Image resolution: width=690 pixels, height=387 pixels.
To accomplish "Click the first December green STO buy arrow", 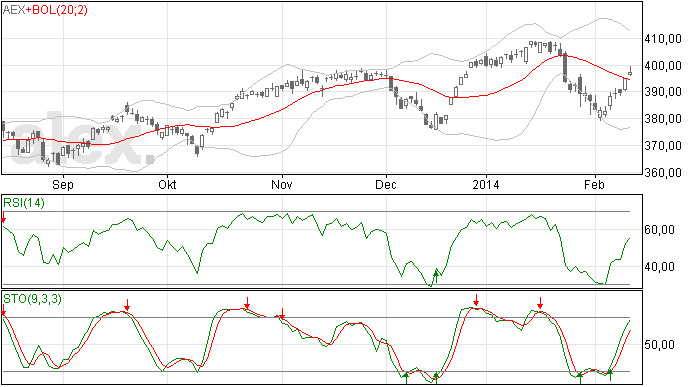I will (x=406, y=378).
